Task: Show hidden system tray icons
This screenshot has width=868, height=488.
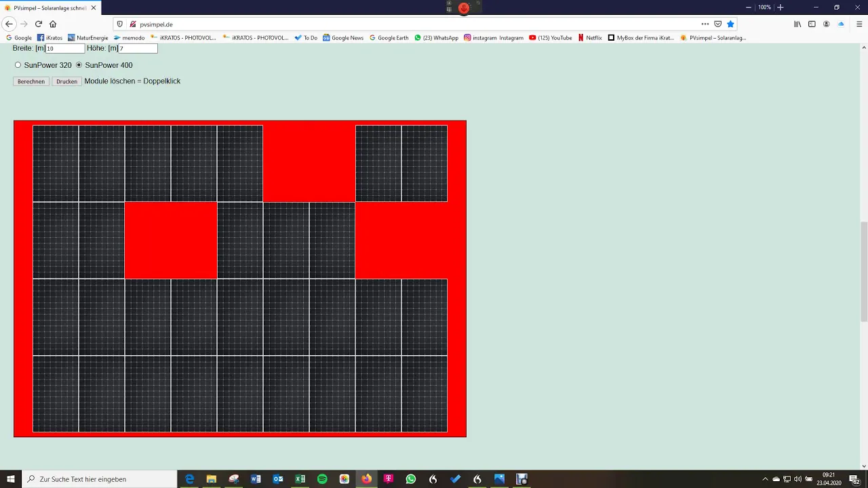Action: pyautogui.click(x=766, y=479)
